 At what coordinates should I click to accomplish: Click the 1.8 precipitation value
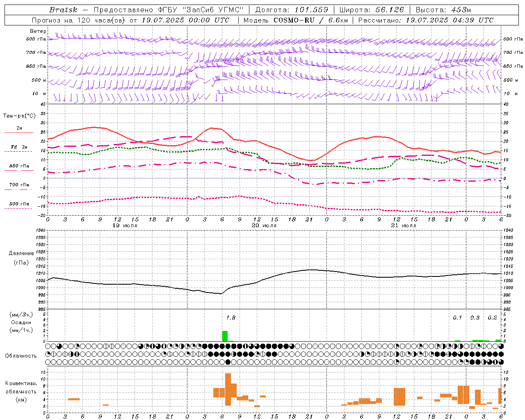pos(231,317)
